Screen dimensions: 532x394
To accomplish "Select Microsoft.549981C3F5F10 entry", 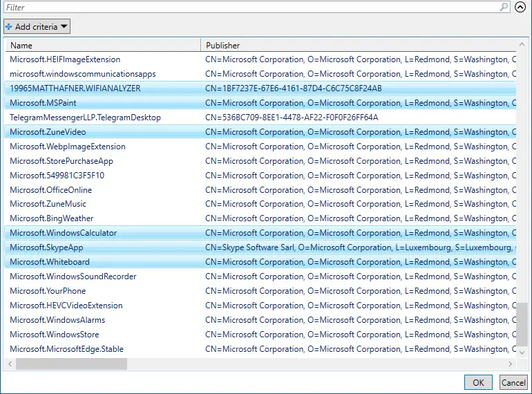I will click(260, 176).
